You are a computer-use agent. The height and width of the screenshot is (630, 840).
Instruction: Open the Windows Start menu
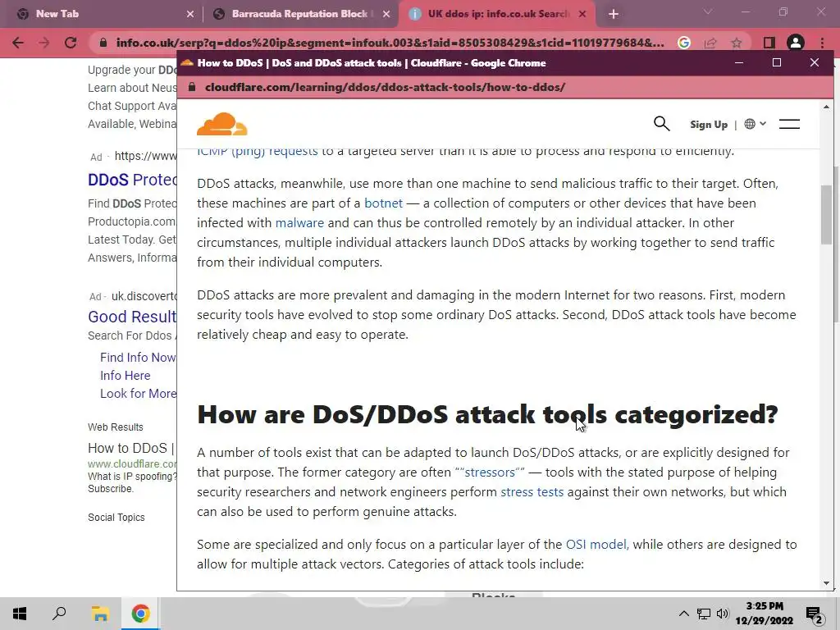pos(20,614)
